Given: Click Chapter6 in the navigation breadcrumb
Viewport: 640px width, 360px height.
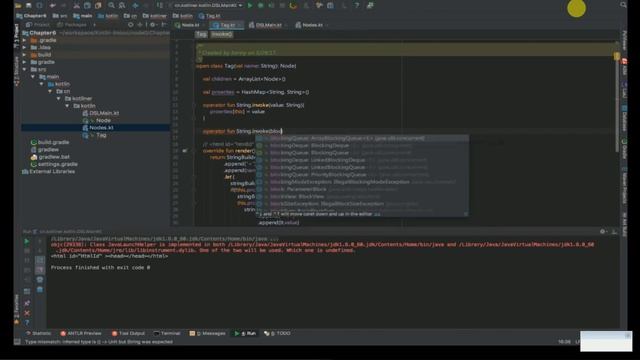Looking at the screenshot, I should coord(31,16).
